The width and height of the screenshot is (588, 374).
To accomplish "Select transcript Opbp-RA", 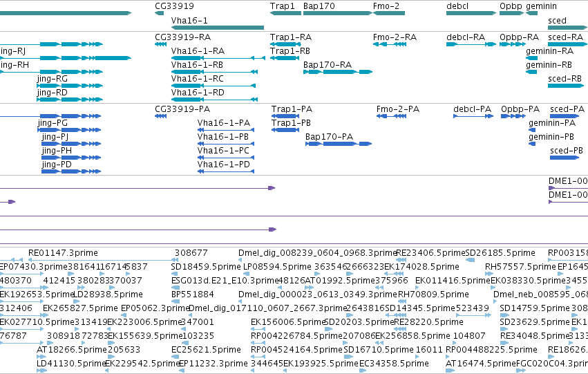I will tap(519, 37).
